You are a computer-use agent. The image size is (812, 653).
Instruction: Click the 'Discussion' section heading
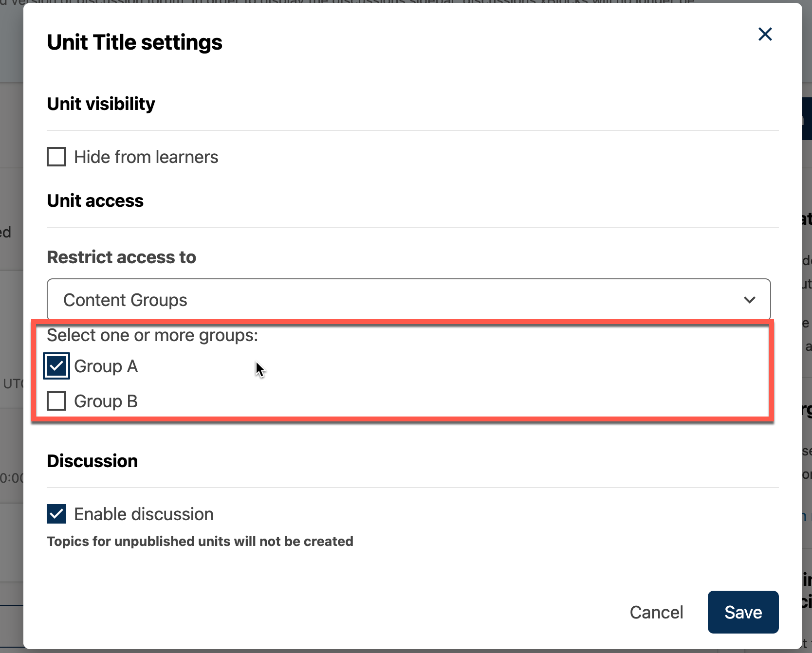click(x=92, y=461)
